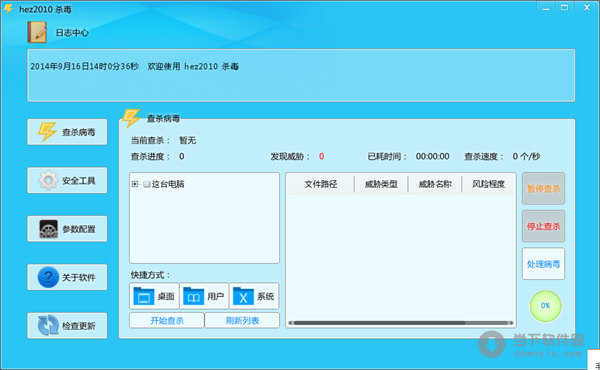600x370 pixels.
Task: Click the gear icon for 安全工具
Action: 48,180
